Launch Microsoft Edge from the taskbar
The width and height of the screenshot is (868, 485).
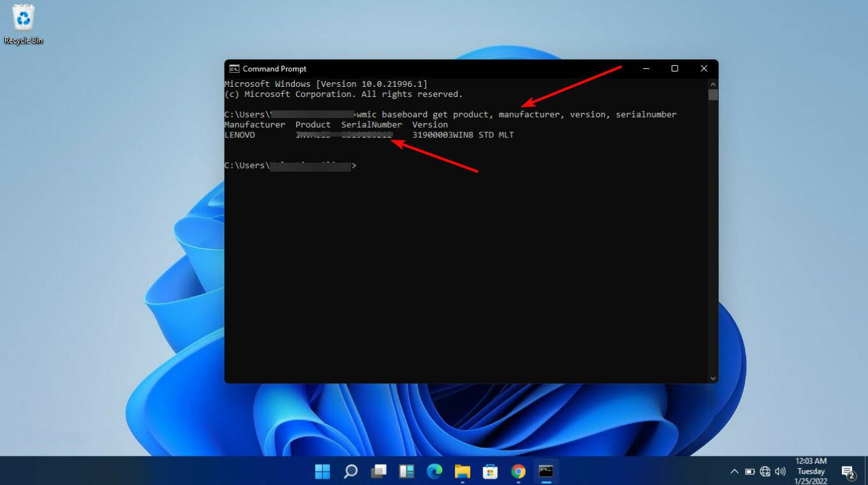pos(435,471)
